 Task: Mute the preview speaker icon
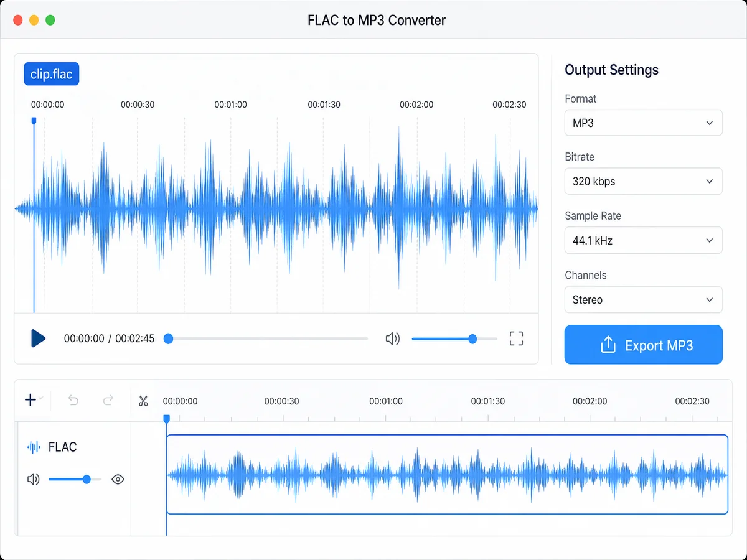coord(392,339)
